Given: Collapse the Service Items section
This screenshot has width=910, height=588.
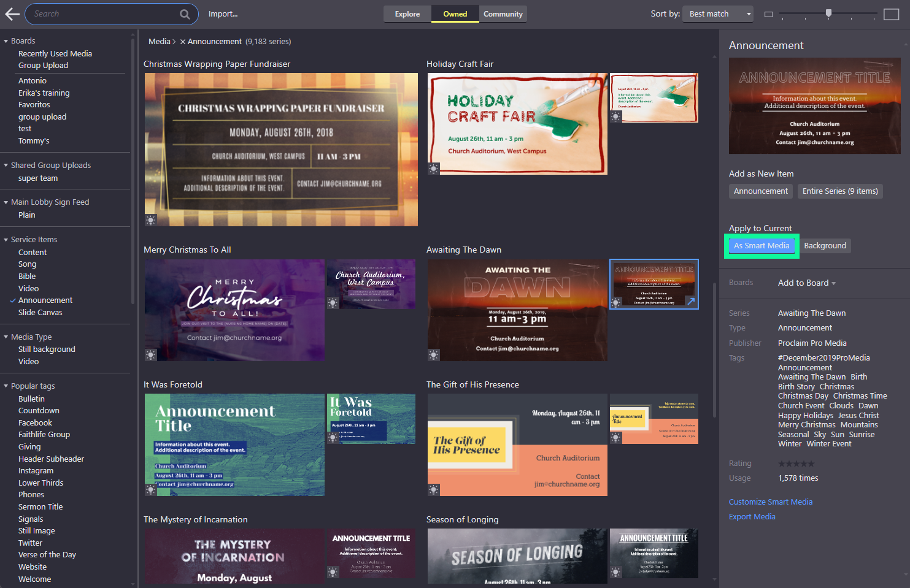Looking at the screenshot, I should (6, 240).
